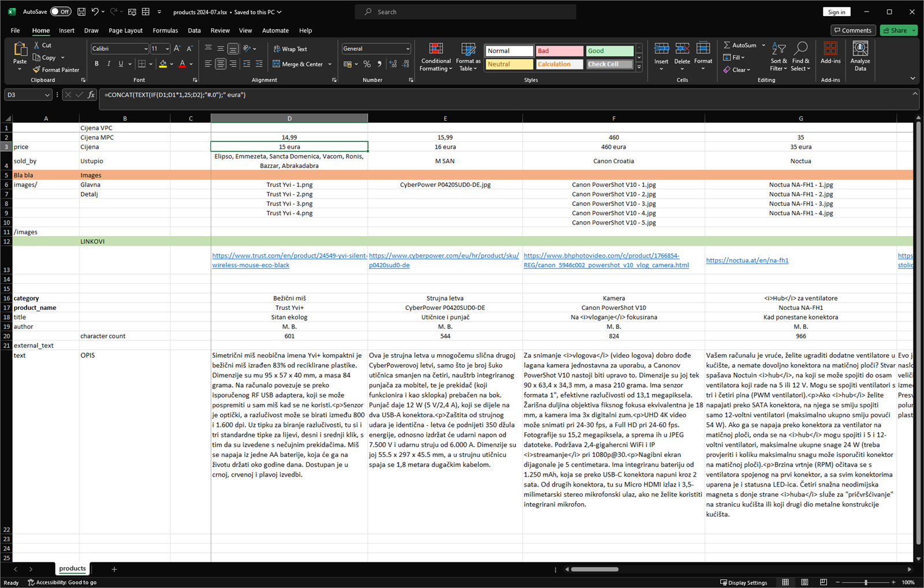Open Find & Select tools
The image size is (924, 588).
click(x=800, y=57)
